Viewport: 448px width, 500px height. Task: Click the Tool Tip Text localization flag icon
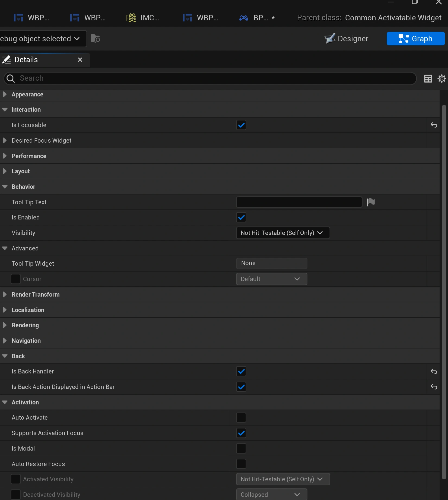tap(371, 202)
